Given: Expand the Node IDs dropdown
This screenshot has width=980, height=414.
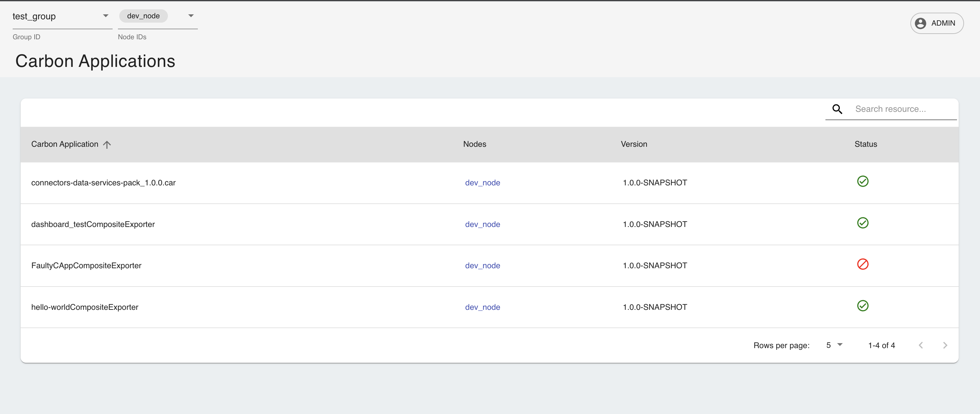Looking at the screenshot, I should coord(191,16).
